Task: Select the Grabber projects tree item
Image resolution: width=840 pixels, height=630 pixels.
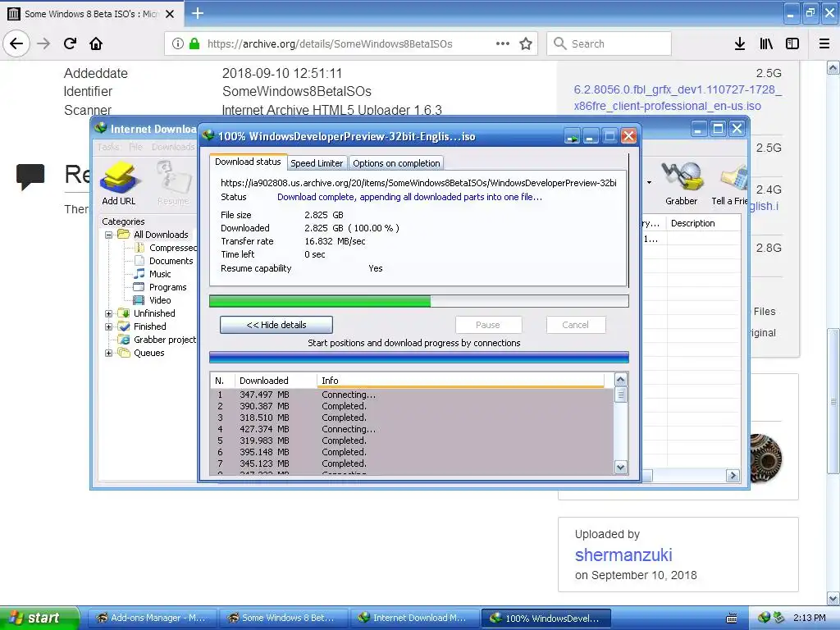Action: [x=164, y=340]
